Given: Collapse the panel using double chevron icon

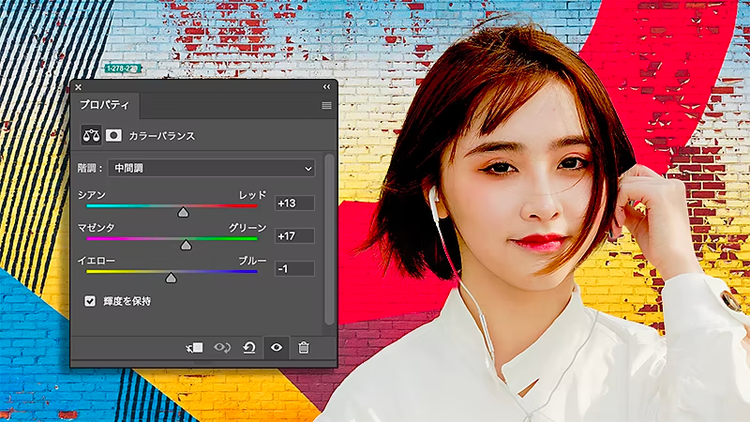Looking at the screenshot, I should click(x=327, y=87).
